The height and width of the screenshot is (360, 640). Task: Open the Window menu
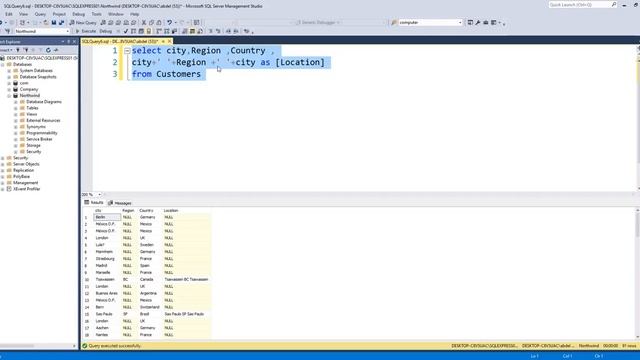click(x=116, y=14)
